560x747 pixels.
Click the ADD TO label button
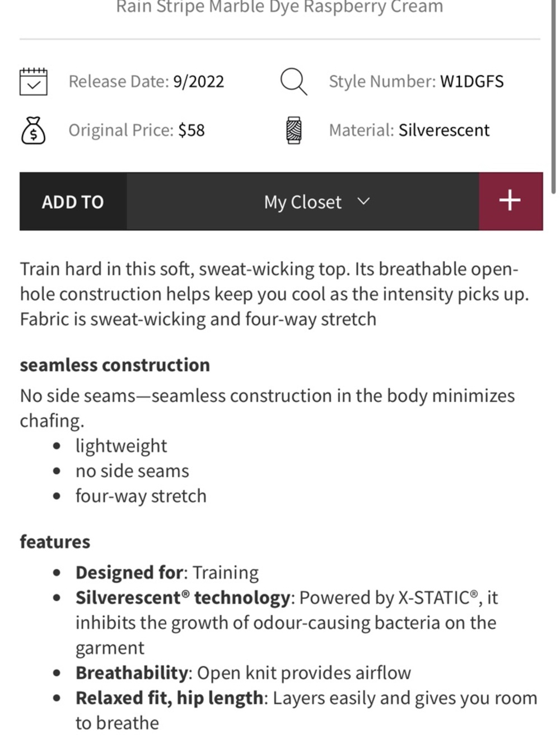click(x=73, y=202)
